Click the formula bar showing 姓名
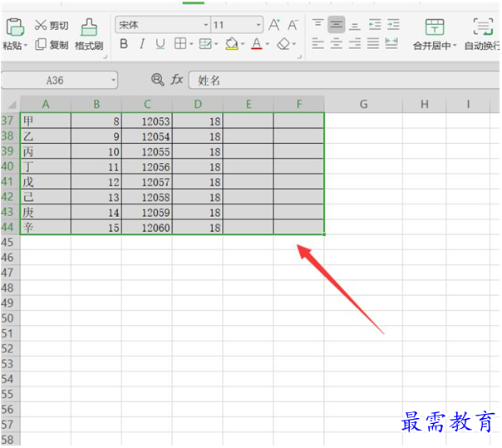The height and width of the screenshot is (448, 502). coord(344,80)
